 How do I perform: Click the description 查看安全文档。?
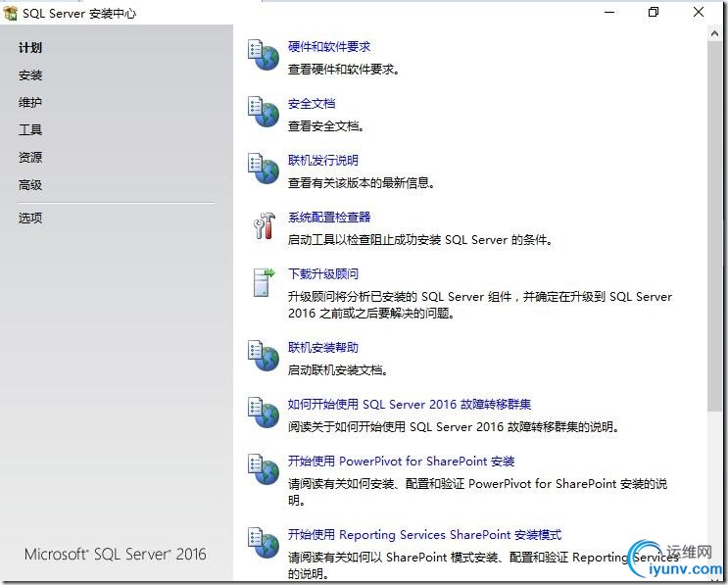pos(326,126)
